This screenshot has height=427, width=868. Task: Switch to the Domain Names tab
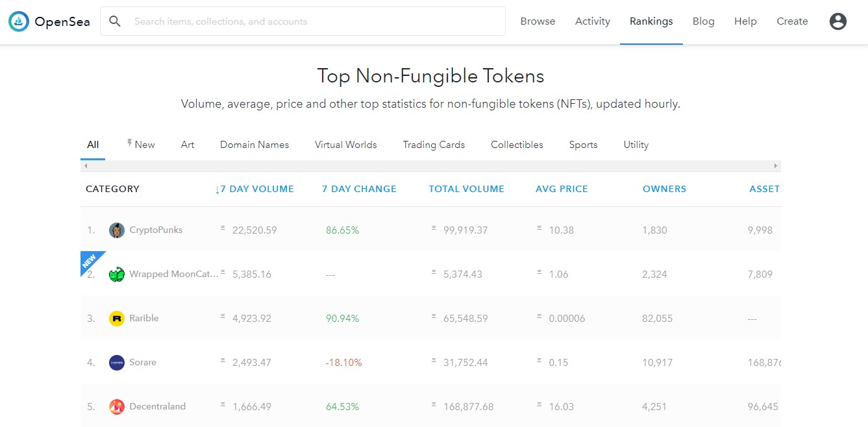(x=254, y=145)
